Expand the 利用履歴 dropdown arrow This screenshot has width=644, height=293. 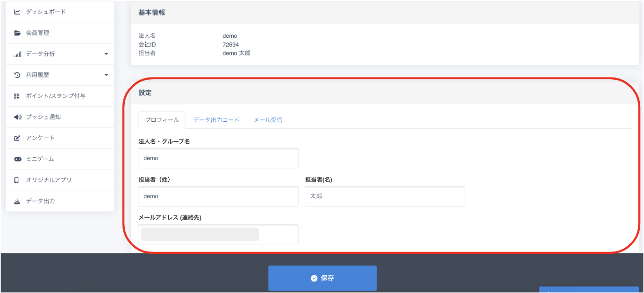point(106,75)
